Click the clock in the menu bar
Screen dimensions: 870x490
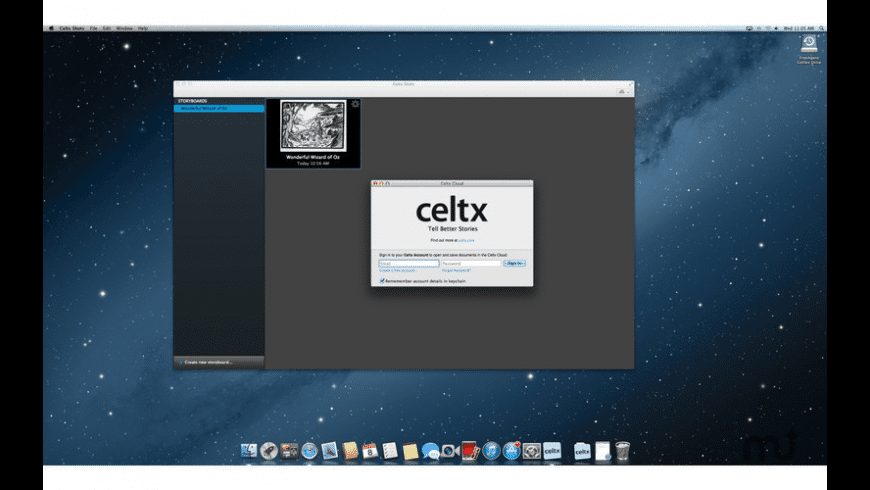(798, 28)
